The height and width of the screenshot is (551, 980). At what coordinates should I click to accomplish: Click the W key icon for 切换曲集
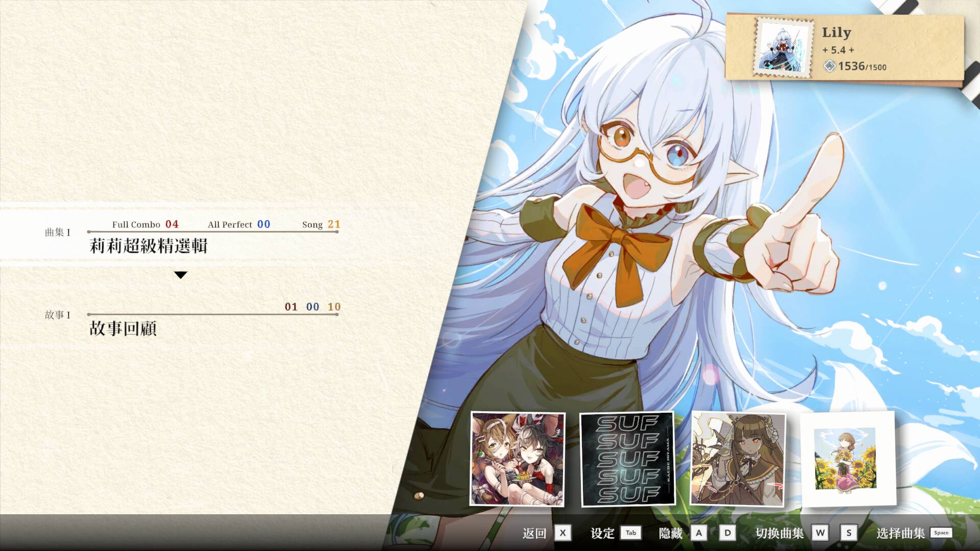click(x=820, y=533)
